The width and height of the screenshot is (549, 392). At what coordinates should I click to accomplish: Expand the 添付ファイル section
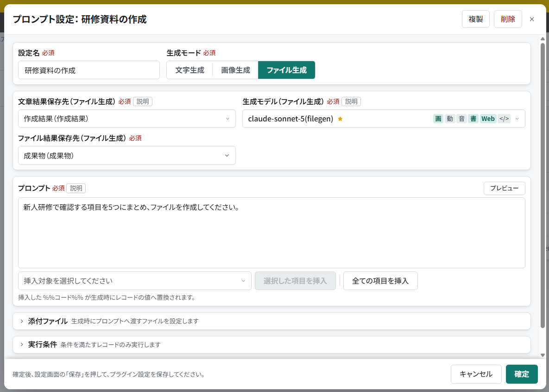pos(271,321)
